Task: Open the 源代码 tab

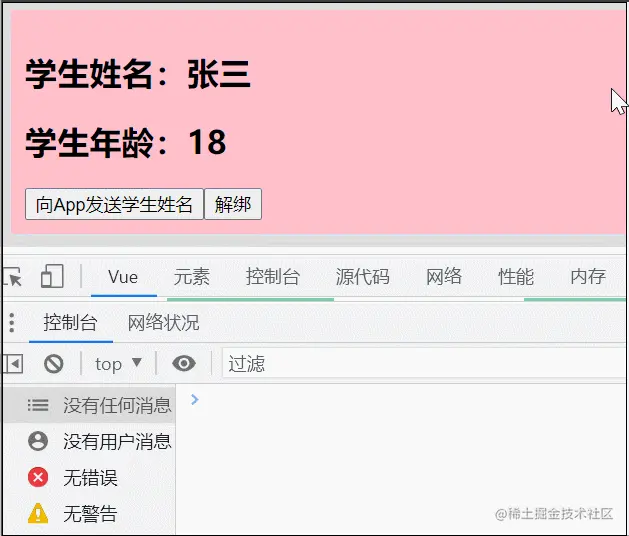Action: click(363, 277)
